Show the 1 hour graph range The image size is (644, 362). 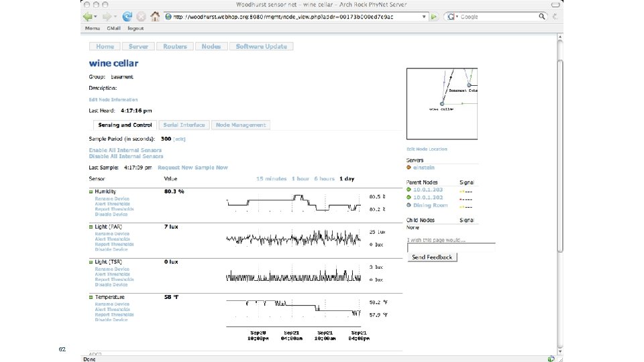(301, 179)
